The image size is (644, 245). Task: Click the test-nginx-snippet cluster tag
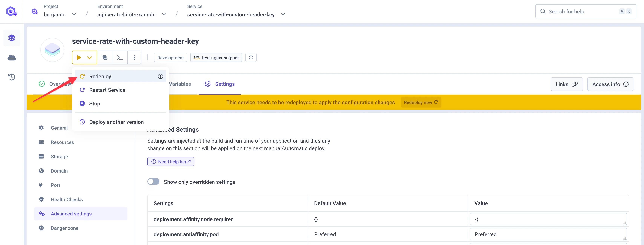coord(216,58)
